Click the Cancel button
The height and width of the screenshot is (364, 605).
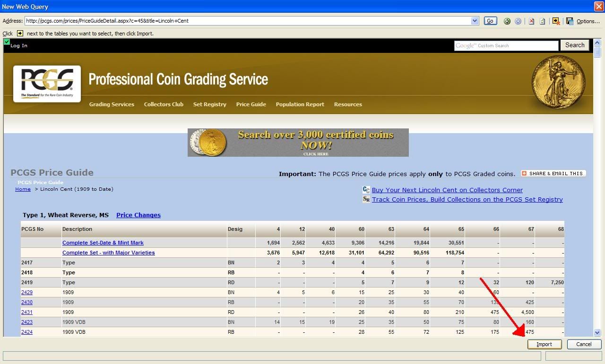click(584, 344)
